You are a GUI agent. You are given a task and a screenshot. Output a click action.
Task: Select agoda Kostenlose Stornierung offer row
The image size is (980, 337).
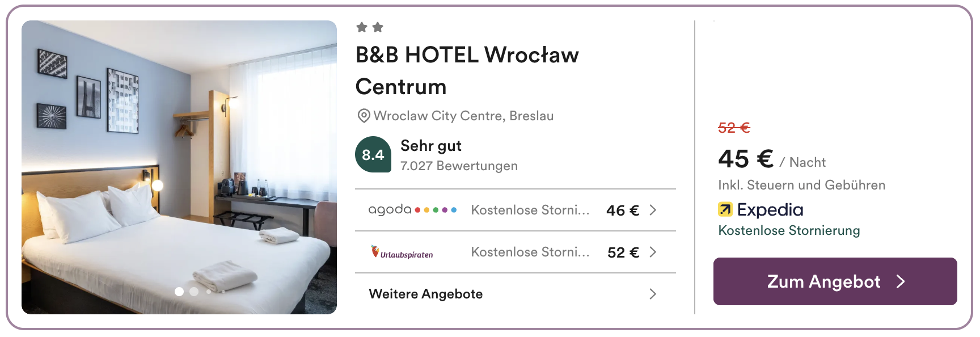pyautogui.click(x=516, y=210)
